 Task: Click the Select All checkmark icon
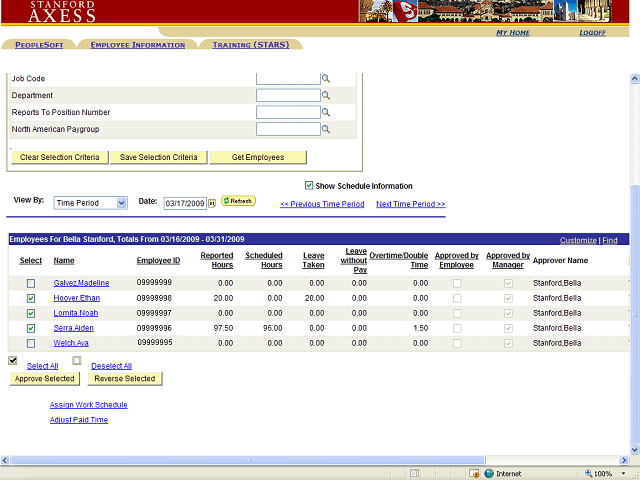[x=13, y=361]
